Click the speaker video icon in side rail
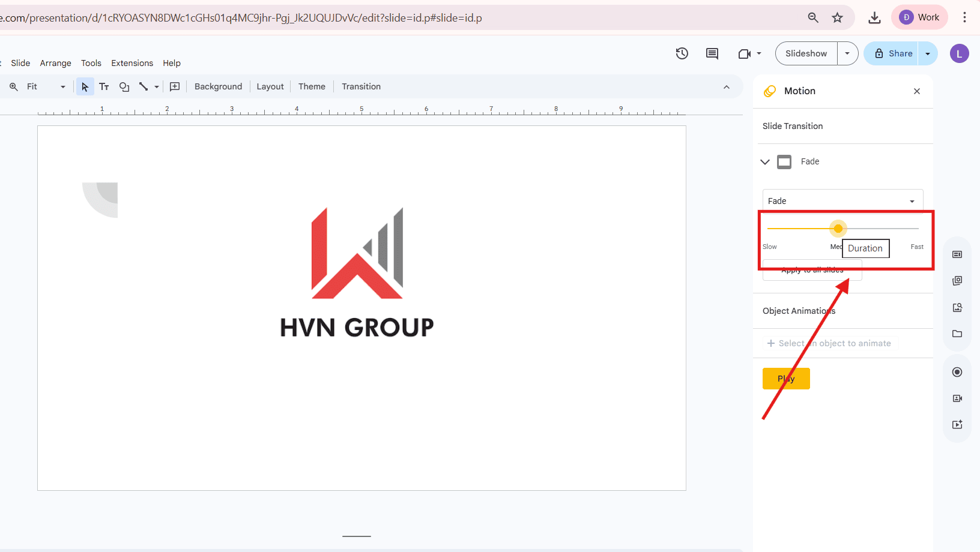Image resolution: width=980 pixels, height=552 pixels. (957, 398)
